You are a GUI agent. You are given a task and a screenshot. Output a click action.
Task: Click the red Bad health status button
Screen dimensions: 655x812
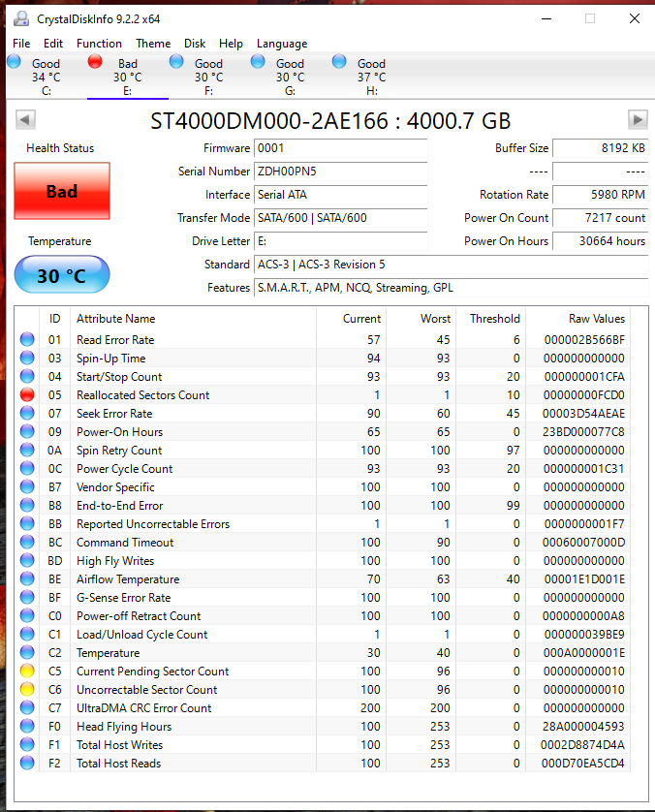click(62, 191)
